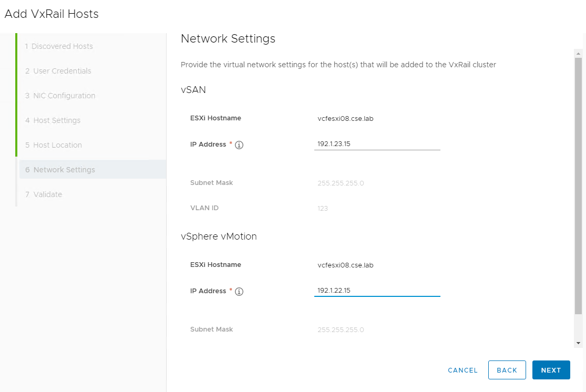Click the vSAN Subnet Mask value

point(341,183)
